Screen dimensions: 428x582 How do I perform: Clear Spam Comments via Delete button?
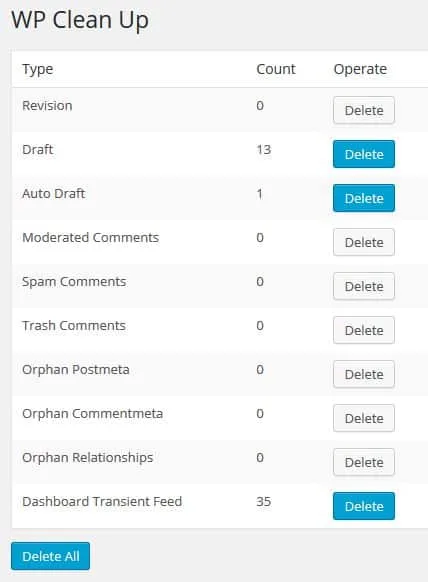pyautogui.click(x=364, y=286)
